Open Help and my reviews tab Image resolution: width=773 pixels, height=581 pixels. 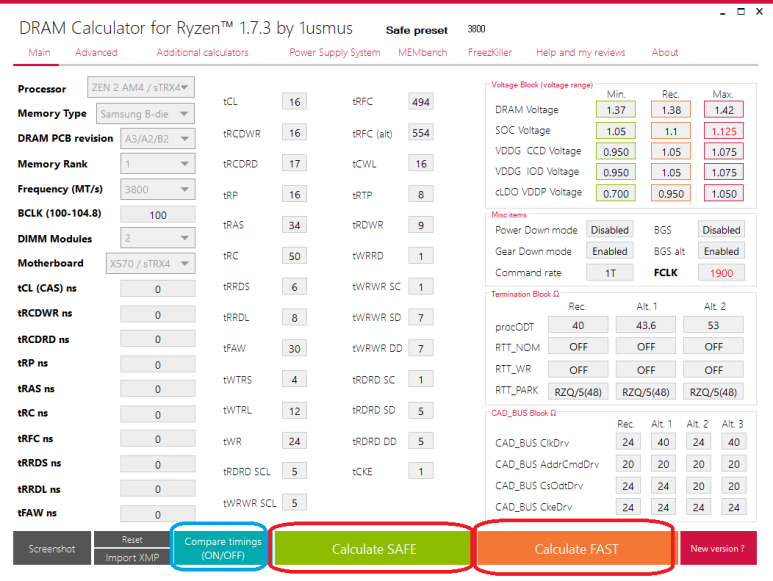point(580,52)
